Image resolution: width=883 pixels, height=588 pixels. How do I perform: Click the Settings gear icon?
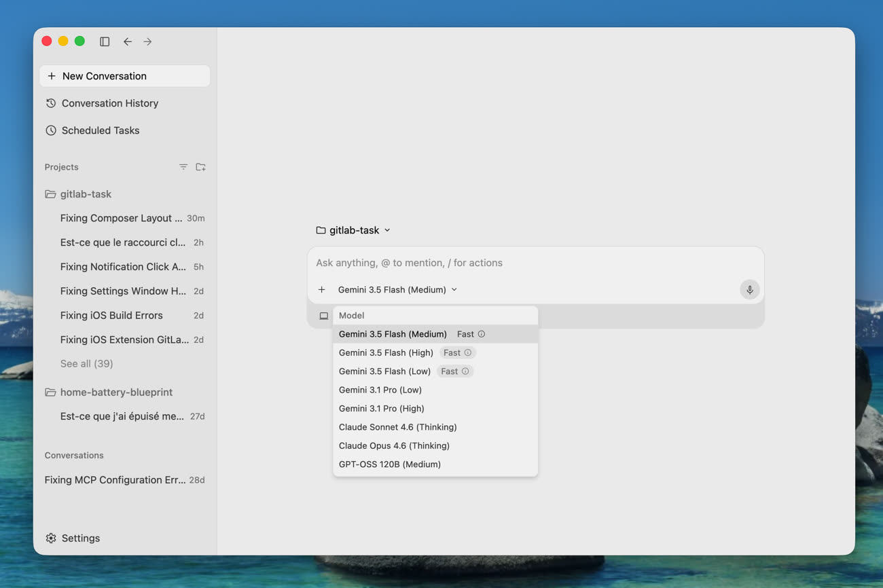[x=51, y=538]
